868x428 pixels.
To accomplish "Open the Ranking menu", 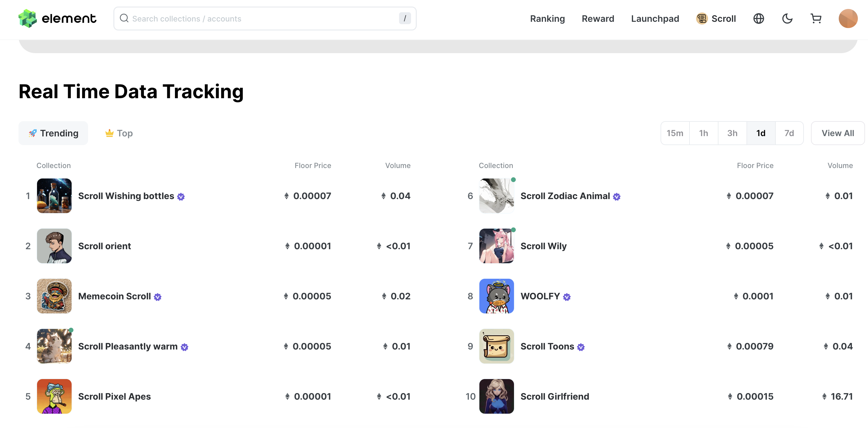I will 547,19.
